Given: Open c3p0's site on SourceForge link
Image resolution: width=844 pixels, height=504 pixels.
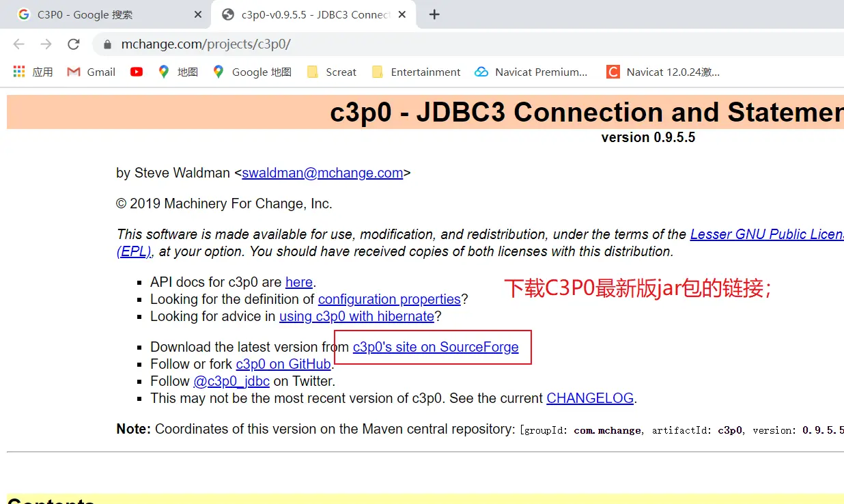Looking at the screenshot, I should (436, 347).
